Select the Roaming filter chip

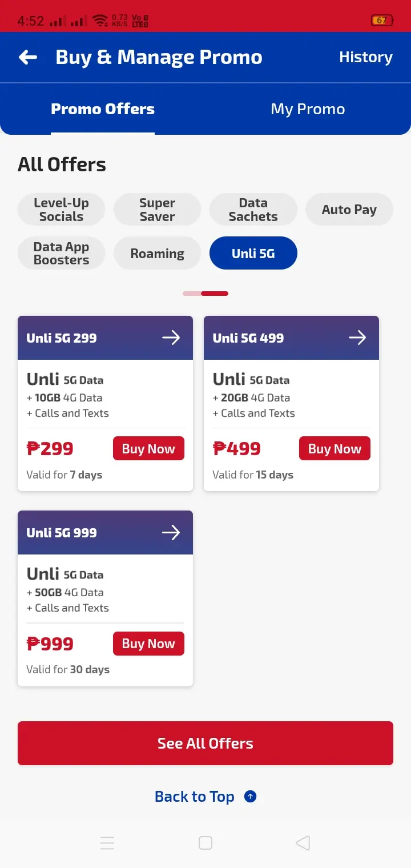(x=158, y=253)
